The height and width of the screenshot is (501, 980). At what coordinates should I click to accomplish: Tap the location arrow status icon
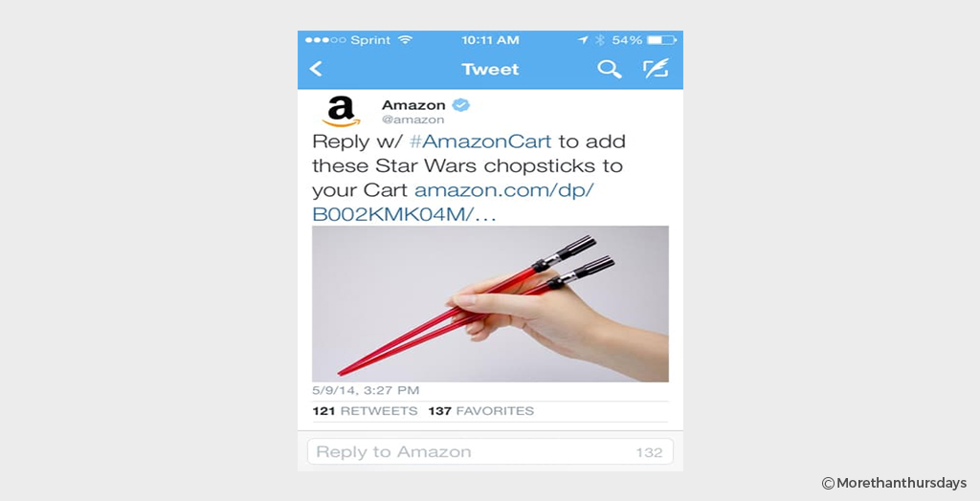(583, 40)
